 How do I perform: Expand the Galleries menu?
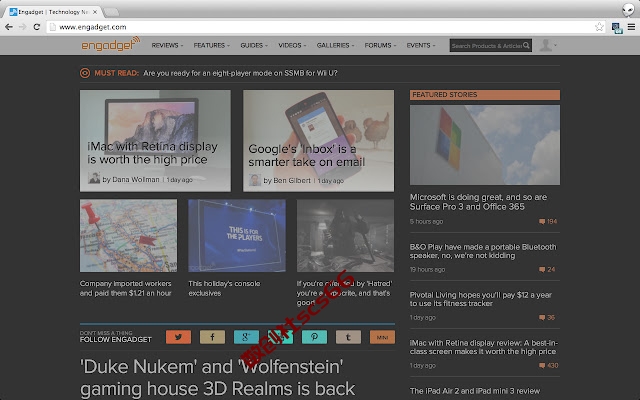pyautogui.click(x=336, y=45)
